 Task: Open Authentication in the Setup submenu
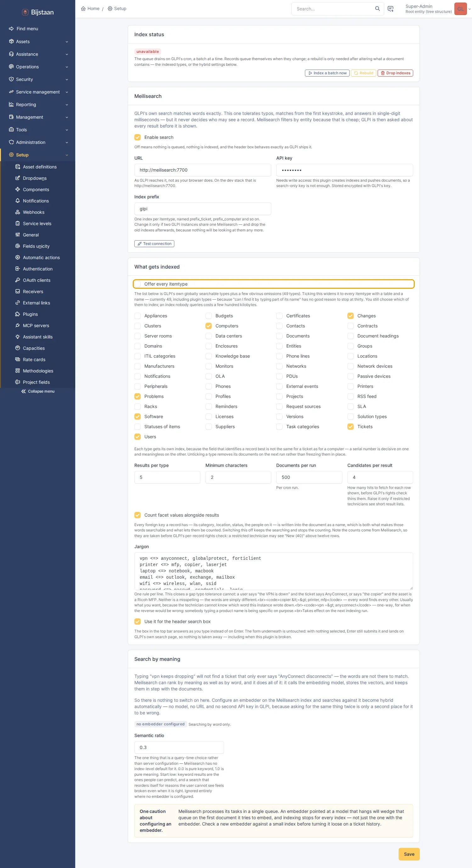click(x=38, y=269)
